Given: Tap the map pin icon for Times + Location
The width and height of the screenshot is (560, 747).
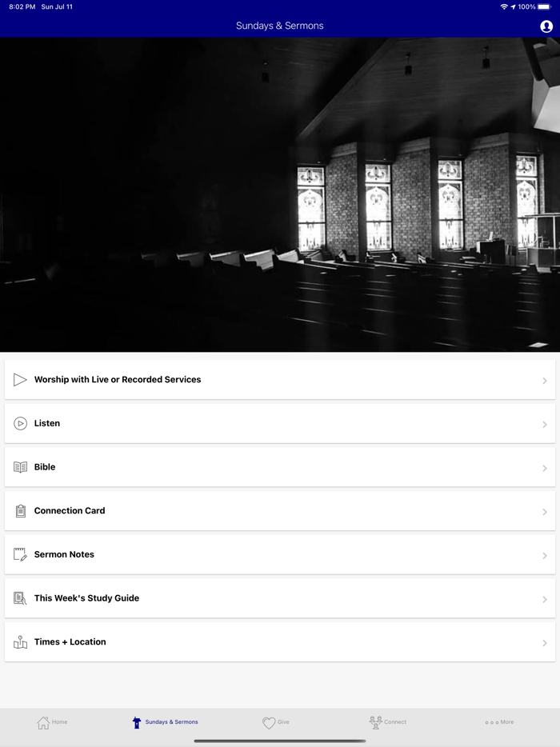Looking at the screenshot, I should pyautogui.click(x=20, y=642).
